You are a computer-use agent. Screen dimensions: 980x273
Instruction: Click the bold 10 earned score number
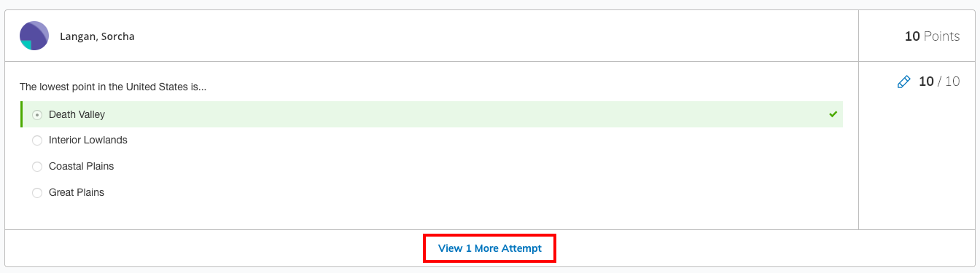tap(926, 82)
